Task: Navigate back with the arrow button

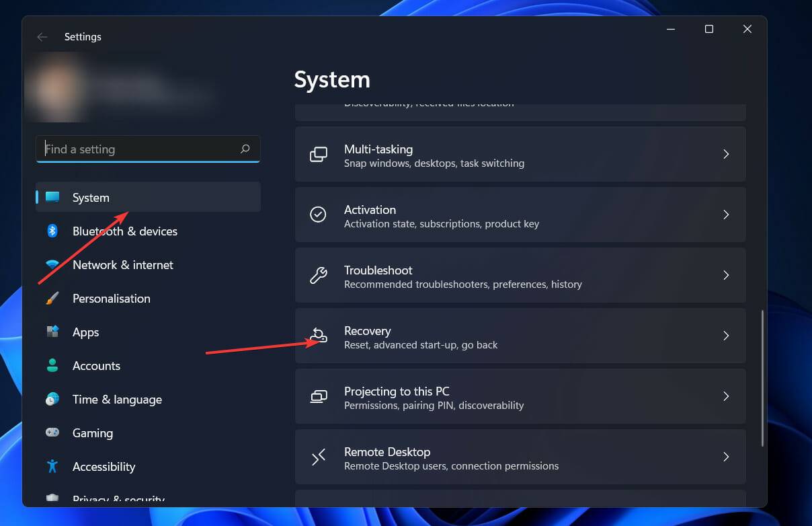Action: 42,37
